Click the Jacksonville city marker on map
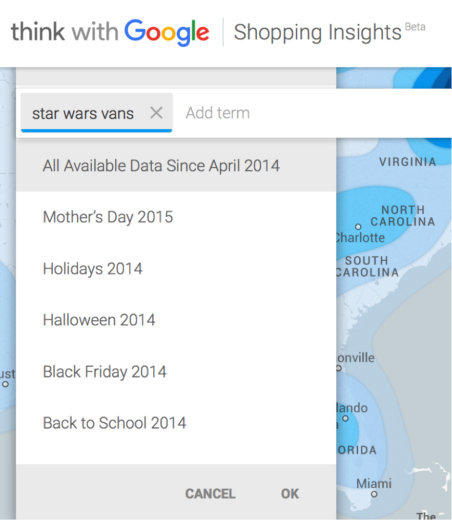 click(339, 368)
